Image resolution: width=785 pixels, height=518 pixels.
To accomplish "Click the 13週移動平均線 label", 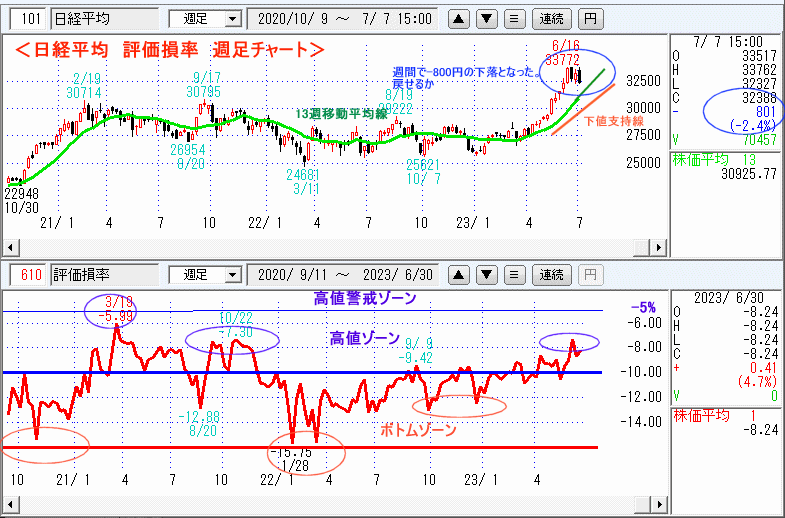I will point(342,114).
